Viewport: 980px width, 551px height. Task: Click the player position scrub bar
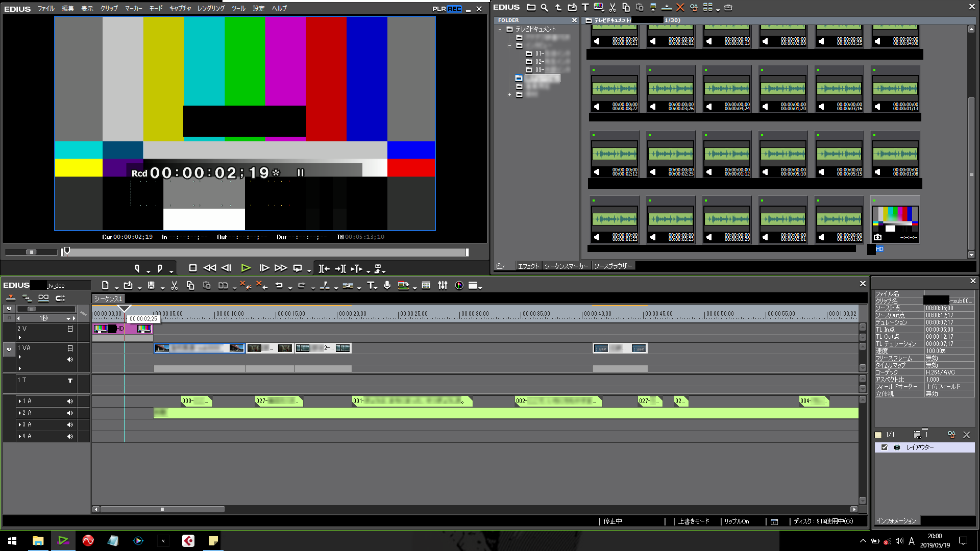(264, 253)
